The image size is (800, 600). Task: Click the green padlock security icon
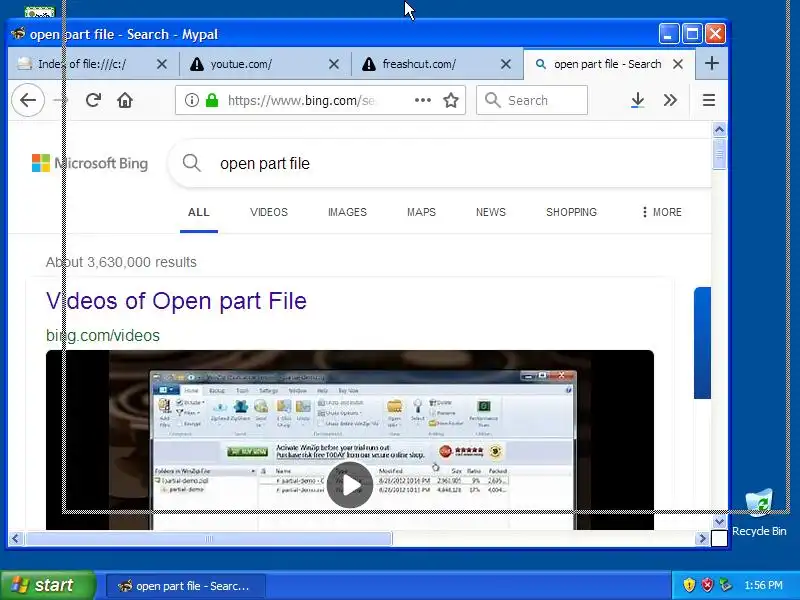(x=212, y=100)
